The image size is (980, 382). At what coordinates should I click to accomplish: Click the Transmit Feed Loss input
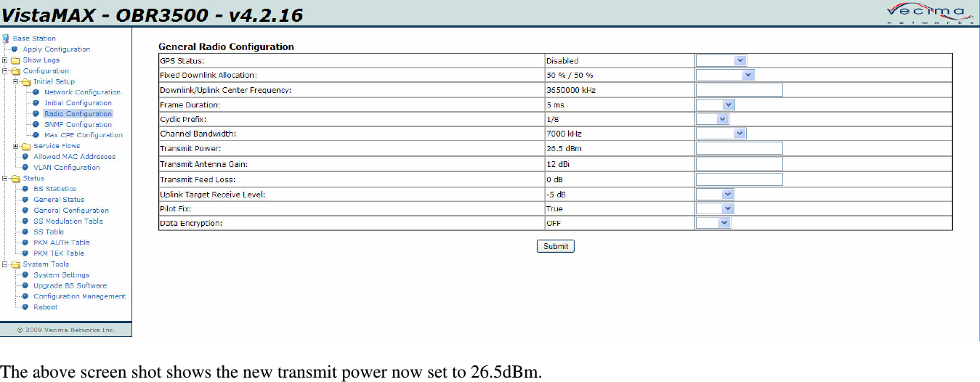pyautogui.click(x=740, y=179)
